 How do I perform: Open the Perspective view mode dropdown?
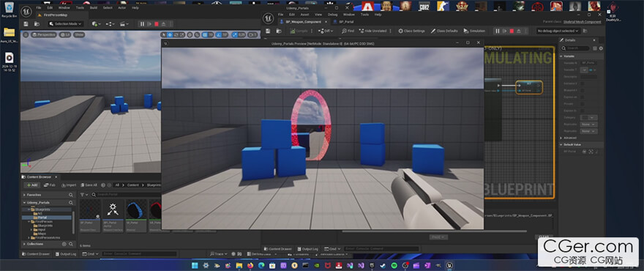click(x=44, y=35)
